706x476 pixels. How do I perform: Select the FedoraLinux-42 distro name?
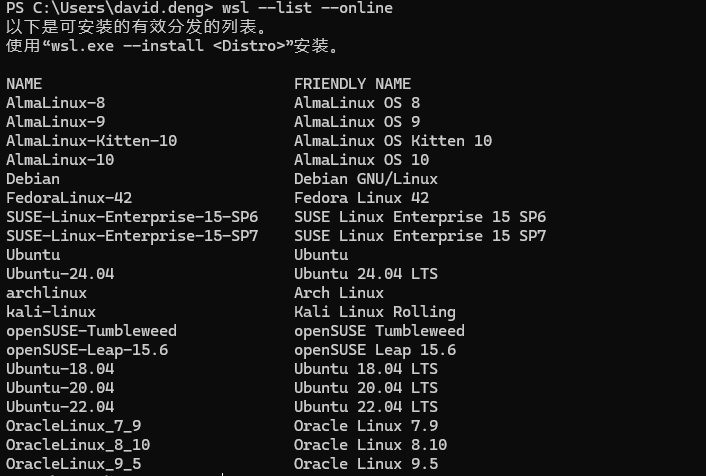point(69,198)
